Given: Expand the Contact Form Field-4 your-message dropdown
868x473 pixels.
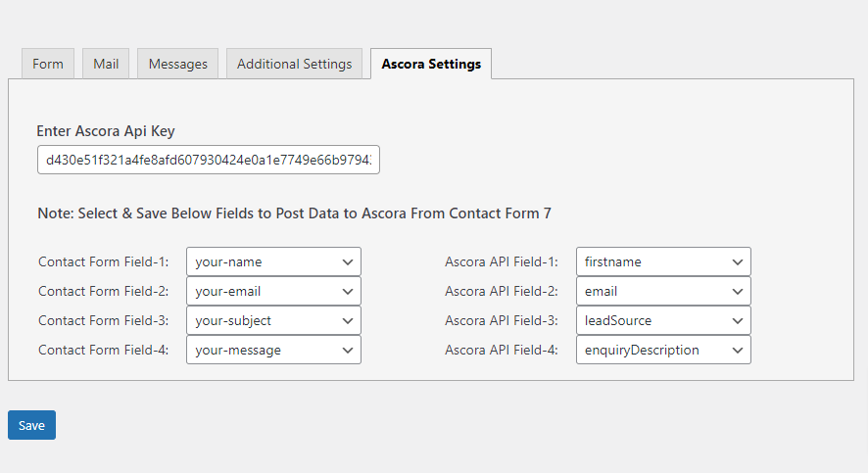Looking at the screenshot, I should (273, 350).
